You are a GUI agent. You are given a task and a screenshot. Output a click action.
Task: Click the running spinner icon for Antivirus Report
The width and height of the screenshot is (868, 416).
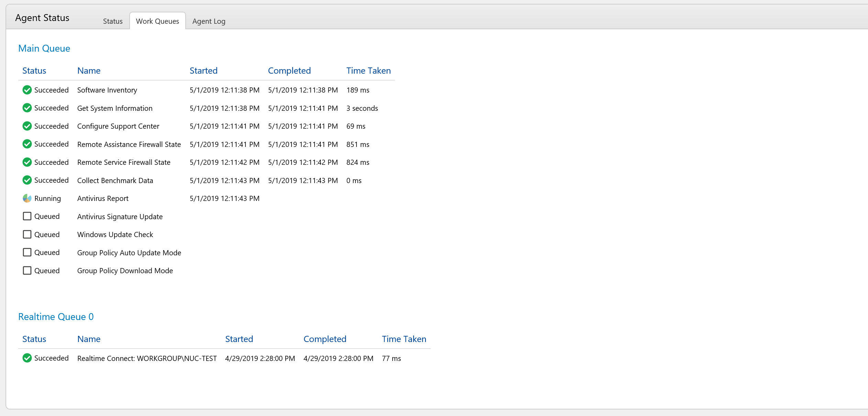[27, 198]
